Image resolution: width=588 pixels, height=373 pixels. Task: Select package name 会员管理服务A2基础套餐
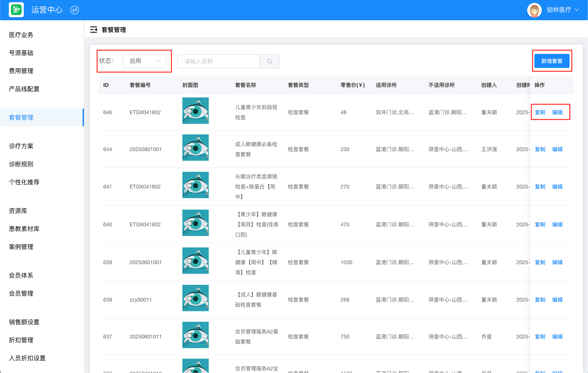coord(257,336)
